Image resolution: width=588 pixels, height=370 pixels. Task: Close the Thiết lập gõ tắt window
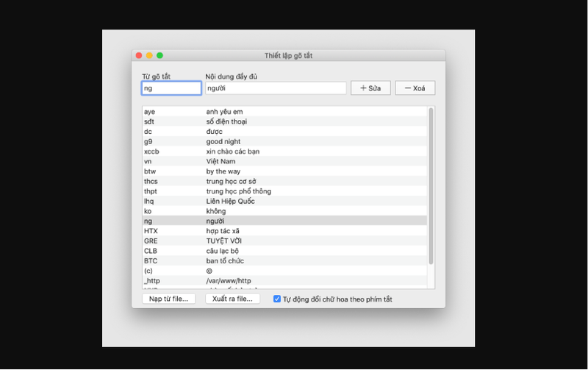[x=139, y=56]
